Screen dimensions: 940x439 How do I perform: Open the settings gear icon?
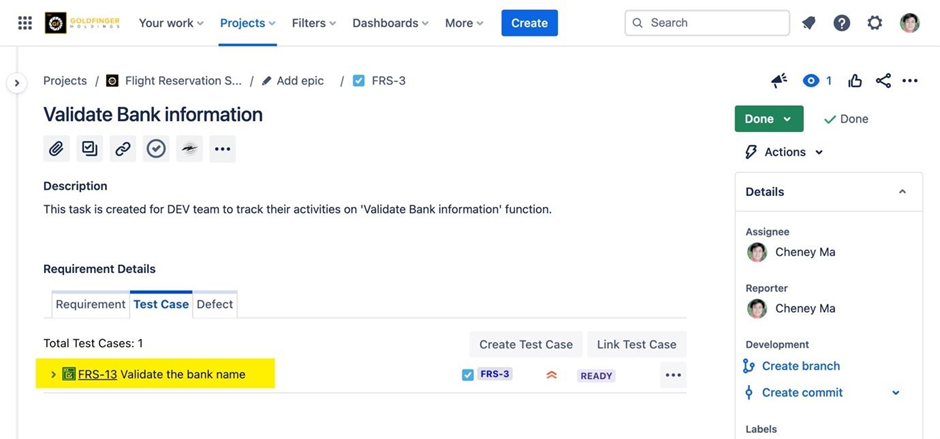pyautogui.click(x=875, y=23)
